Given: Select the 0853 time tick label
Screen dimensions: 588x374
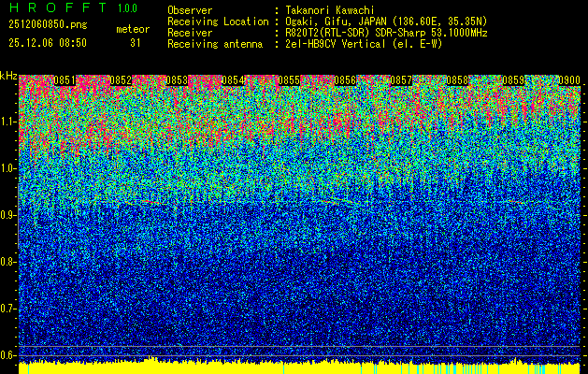Looking at the screenshot, I should (x=178, y=80).
